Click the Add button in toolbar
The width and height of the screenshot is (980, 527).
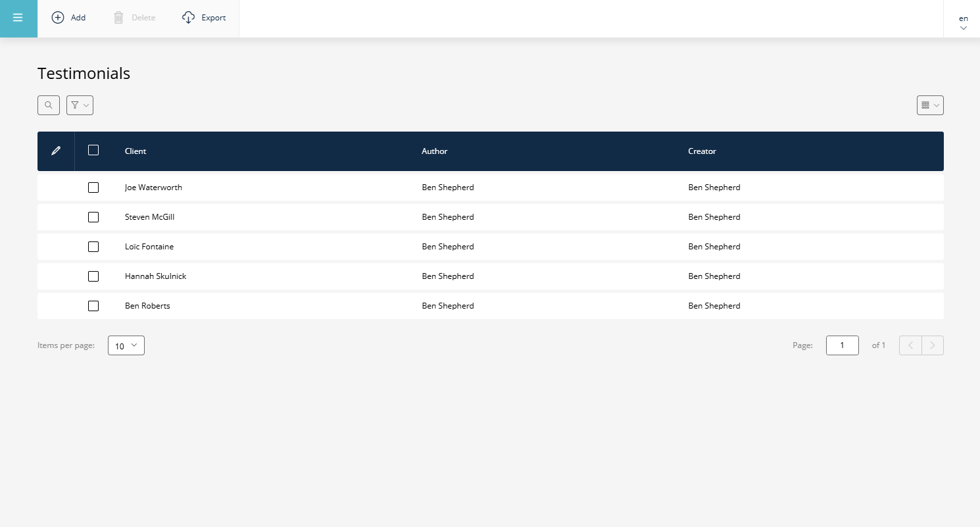[68, 18]
